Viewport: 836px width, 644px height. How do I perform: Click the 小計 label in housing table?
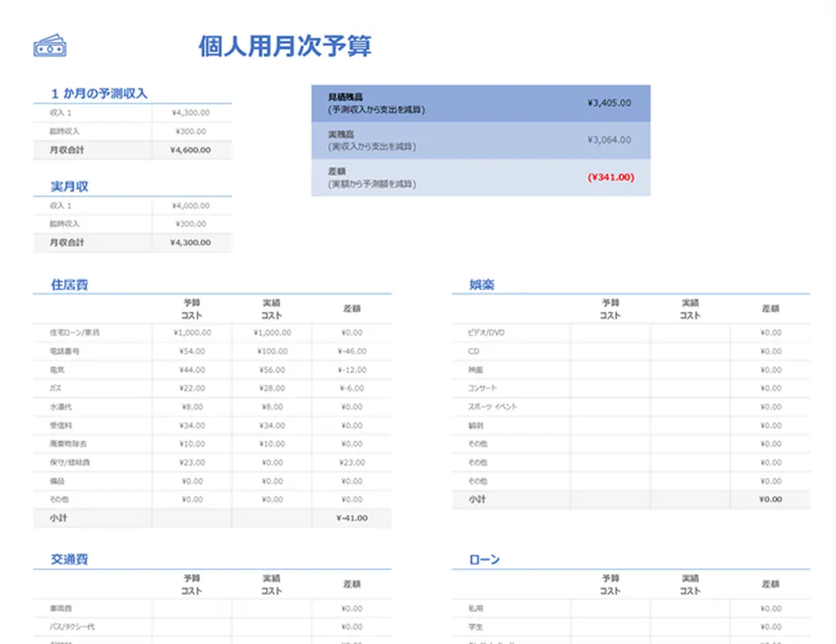pos(58,518)
